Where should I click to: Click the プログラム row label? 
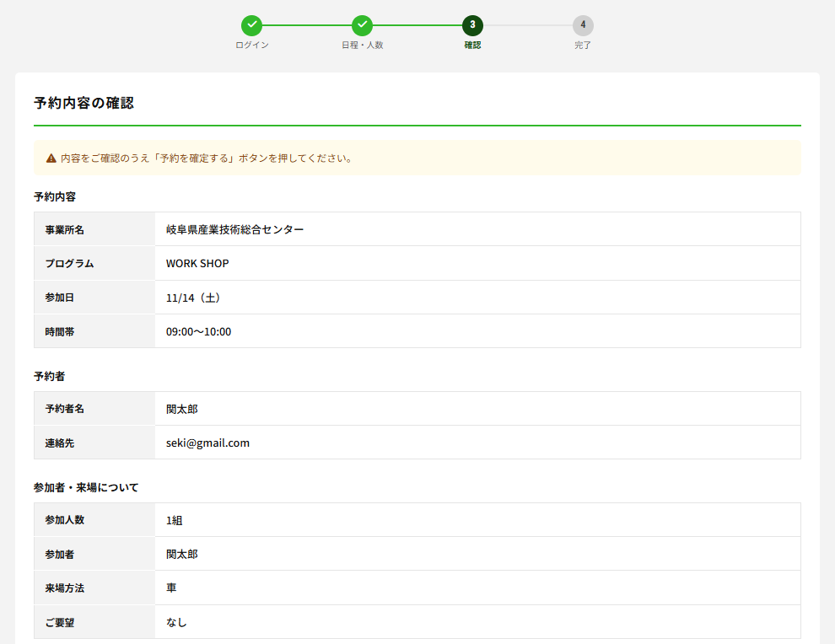pos(69,264)
